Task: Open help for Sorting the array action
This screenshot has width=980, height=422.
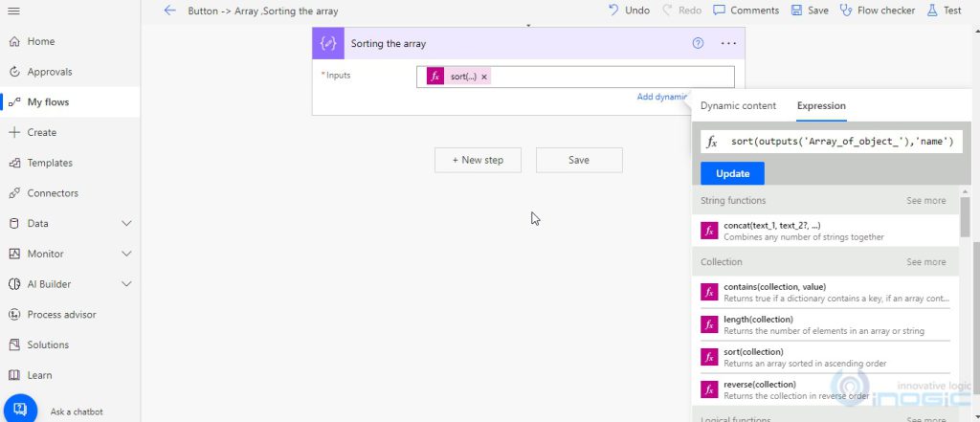Action: [698, 44]
